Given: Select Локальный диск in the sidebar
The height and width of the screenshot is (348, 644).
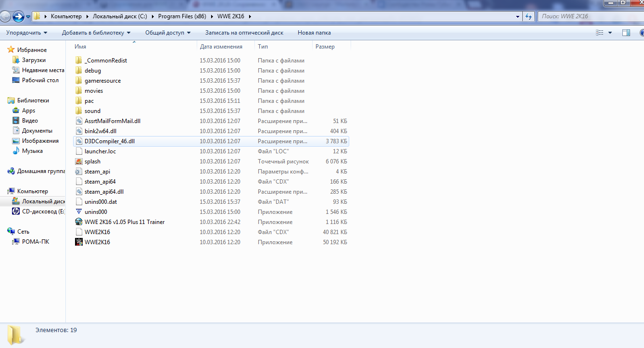Looking at the screenshot, I should (x=38, y=201).
